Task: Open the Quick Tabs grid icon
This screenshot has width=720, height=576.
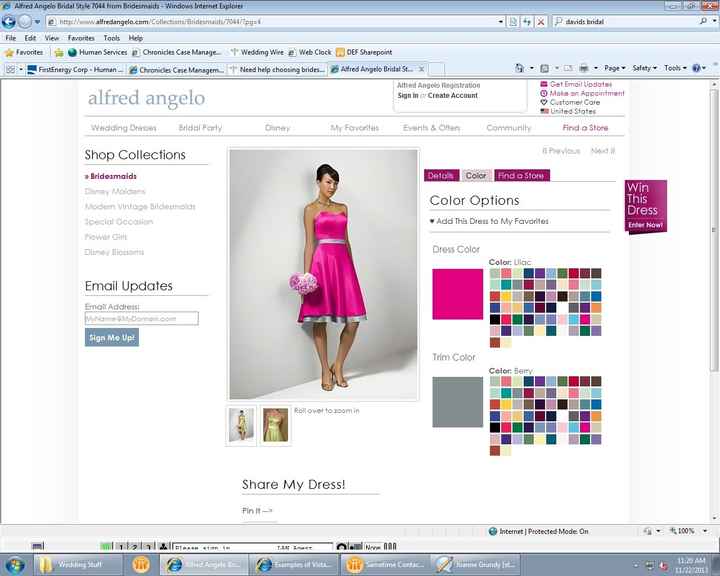Action: coord(10,69)
